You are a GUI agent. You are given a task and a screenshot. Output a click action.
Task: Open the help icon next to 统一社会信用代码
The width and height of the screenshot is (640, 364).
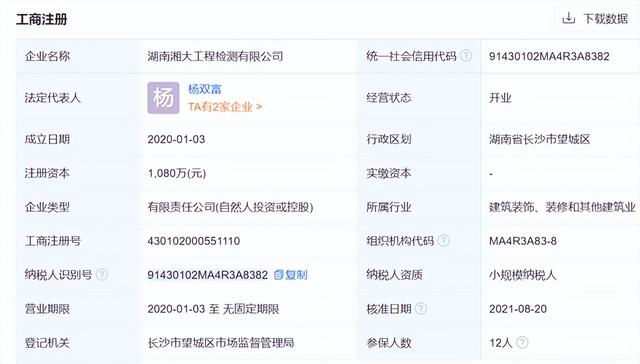click(466, 56)
